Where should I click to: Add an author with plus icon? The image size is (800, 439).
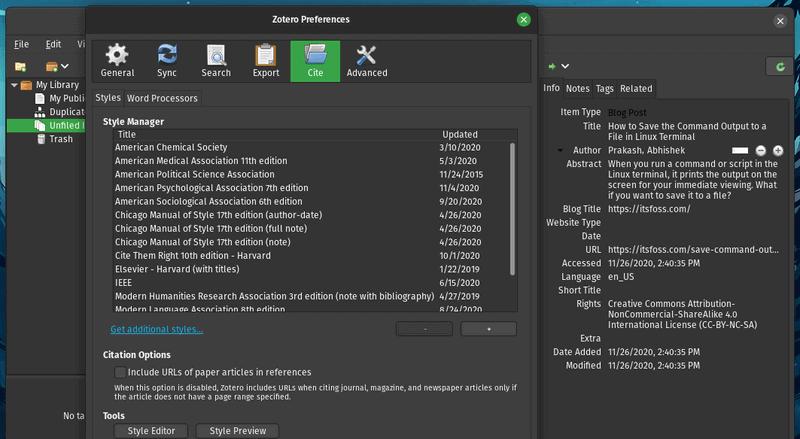click(x=778, y=151)
